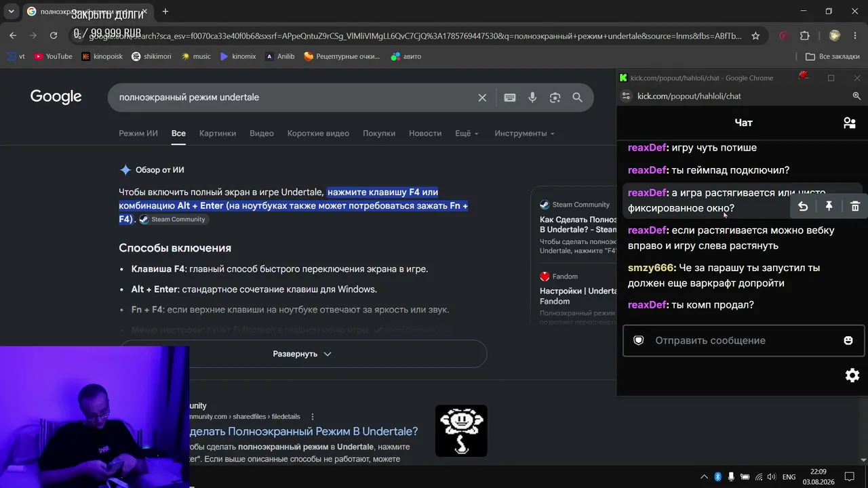The width and height of the screenshot is (868, 488).
Task: Open the battery status tray icon
Action: point(745,476)
